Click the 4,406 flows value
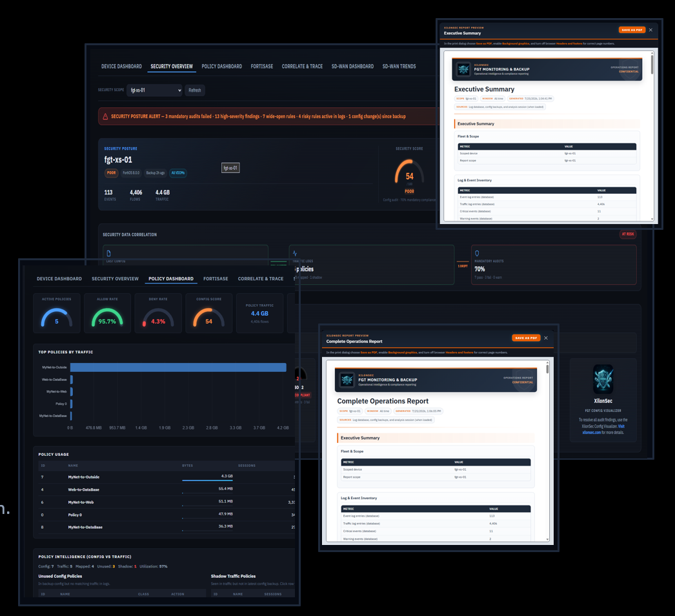 tap(136, 192)
